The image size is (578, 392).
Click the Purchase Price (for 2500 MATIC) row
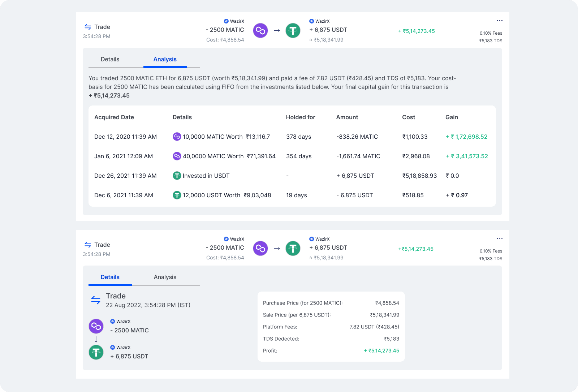coord(331,303)
